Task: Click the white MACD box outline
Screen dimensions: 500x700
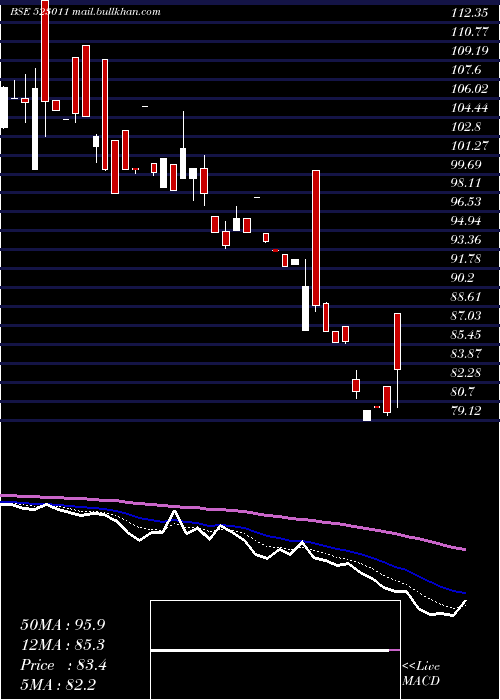Action: pos(275,650)
